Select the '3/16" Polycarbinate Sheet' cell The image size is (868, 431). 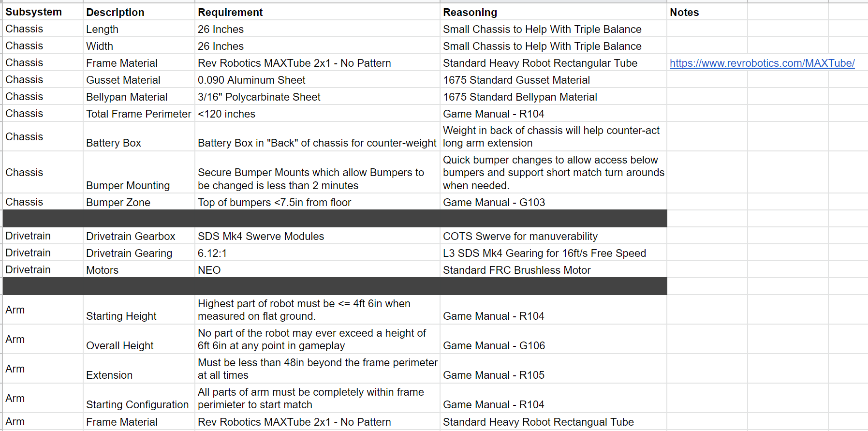pyautogui.click(x=317, y=97)
